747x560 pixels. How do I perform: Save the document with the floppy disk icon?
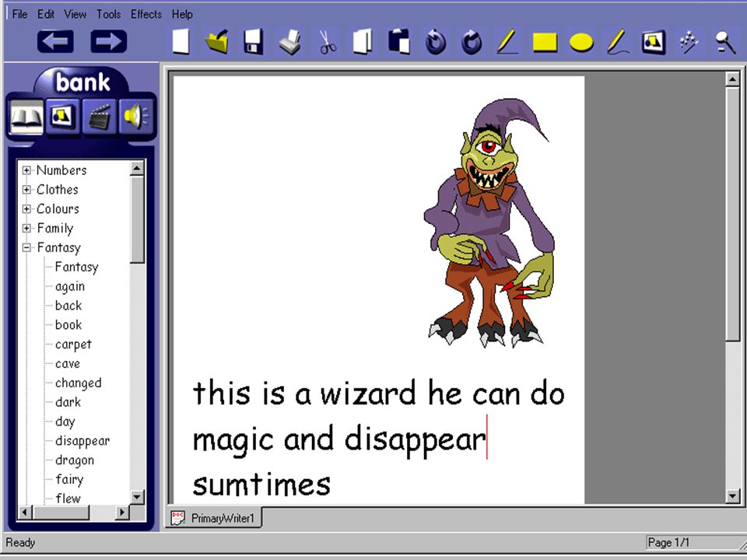[x=254, y=42]
